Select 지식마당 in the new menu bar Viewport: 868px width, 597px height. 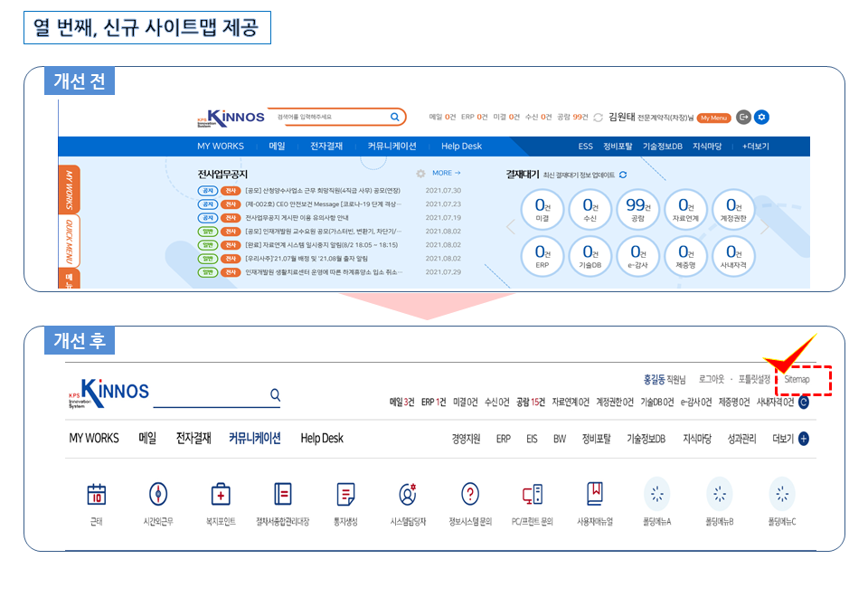(697, 439)
